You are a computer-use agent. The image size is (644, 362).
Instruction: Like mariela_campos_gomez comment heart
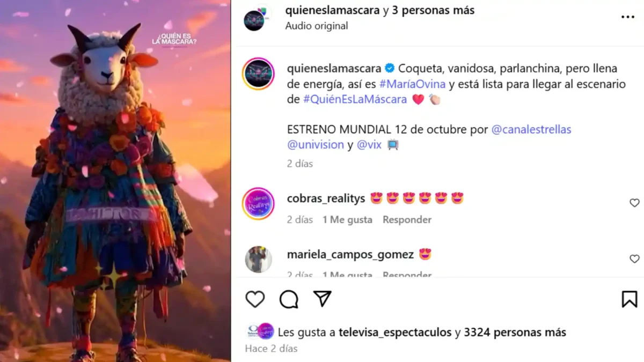(634, 259)
